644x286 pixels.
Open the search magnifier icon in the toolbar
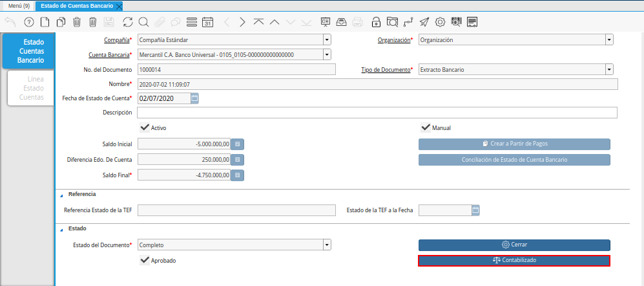(x=143, y=22)
